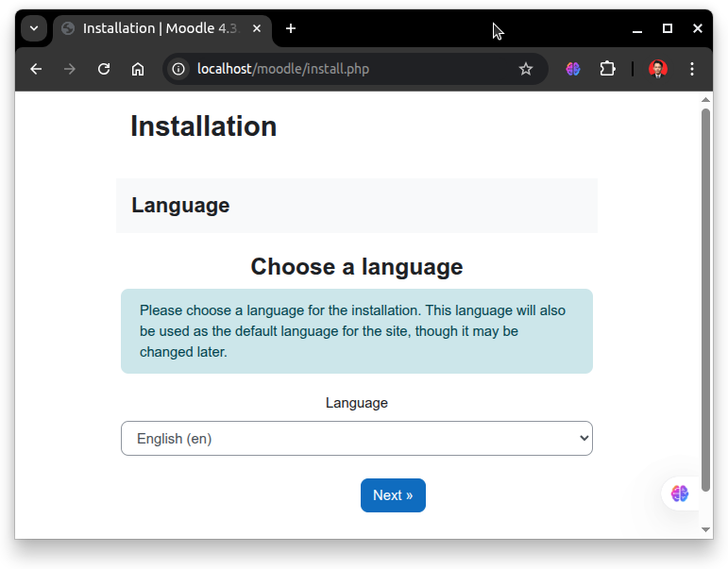Go back to the previous page
Viewport: 728px width, 569px height.
click(36, 69)
